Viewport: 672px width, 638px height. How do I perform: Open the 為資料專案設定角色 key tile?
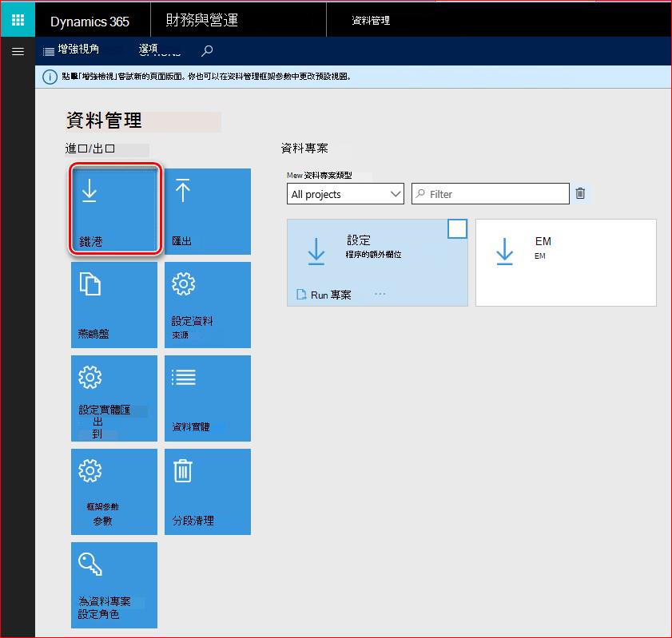114,585
